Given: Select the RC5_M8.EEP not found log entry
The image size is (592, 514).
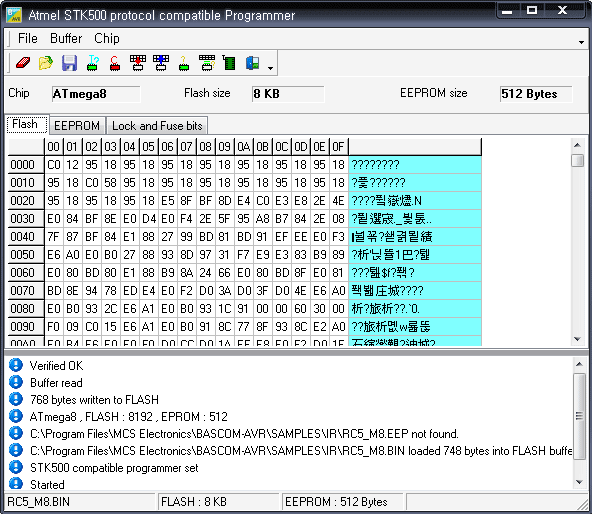Looking at the screenshot, I should point(244,434).
